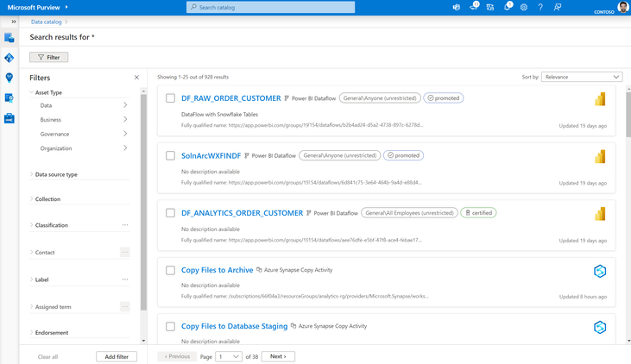Open the page number dropdown

click(229, 356)
